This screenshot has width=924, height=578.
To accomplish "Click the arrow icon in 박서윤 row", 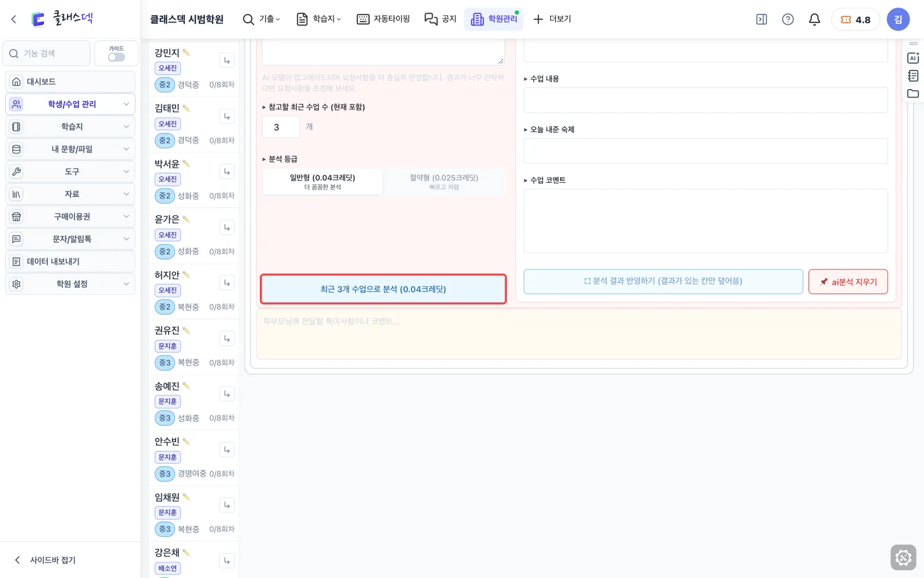I will [227, 172].
